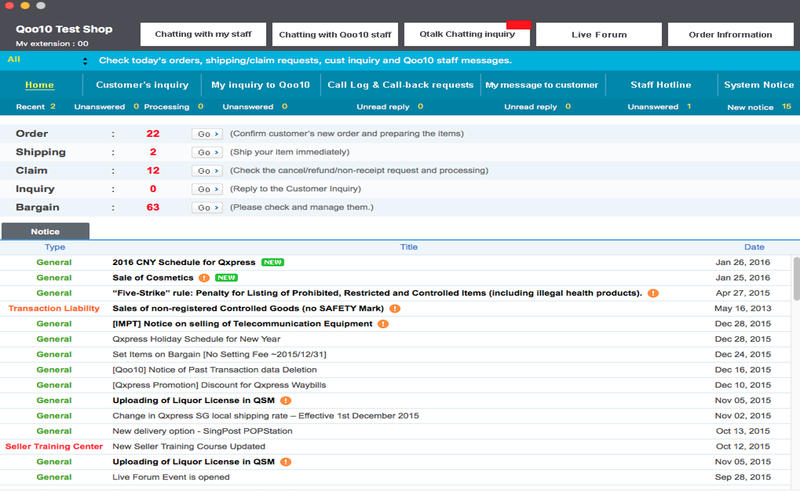
Task: Open the Live Forum button
Action: (598, 34)
